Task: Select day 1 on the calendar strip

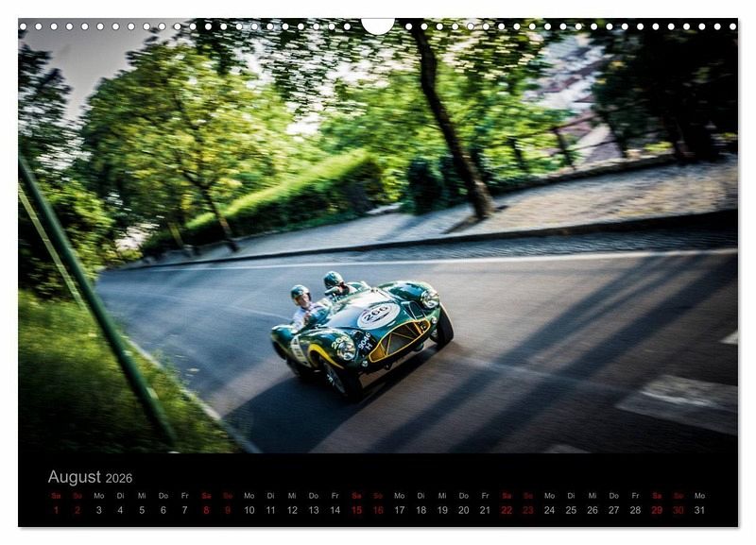Action: [56, 510]
